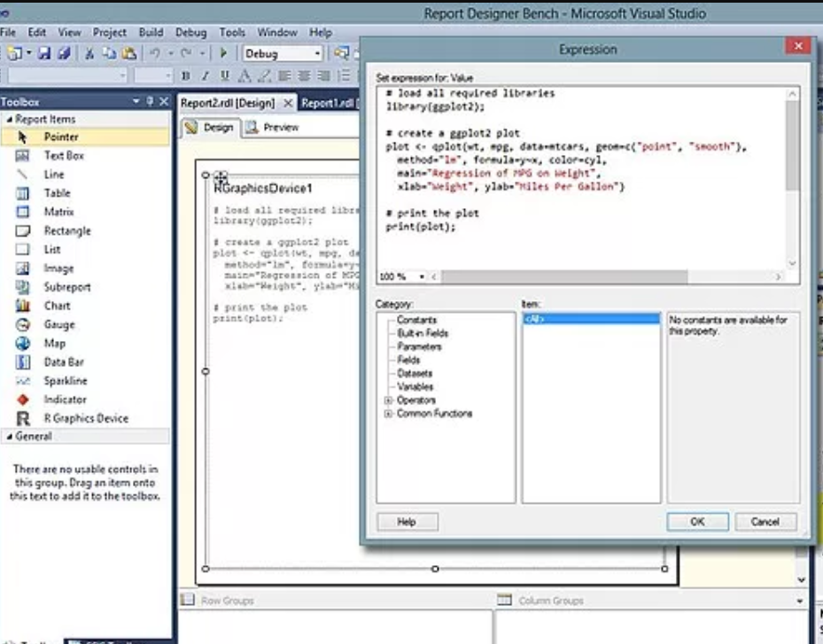
Task: Select the Image report item
Action: pos(85,268)
